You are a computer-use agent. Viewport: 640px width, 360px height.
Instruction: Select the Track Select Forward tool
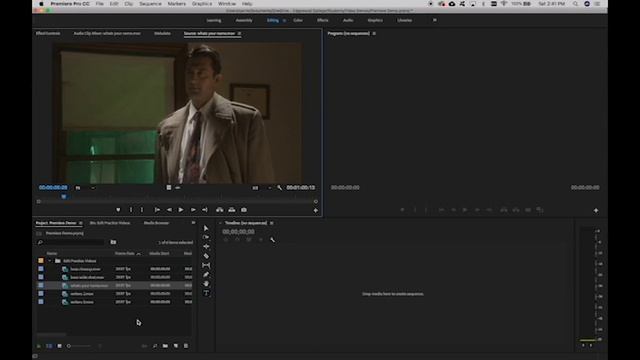coord(206,237)
